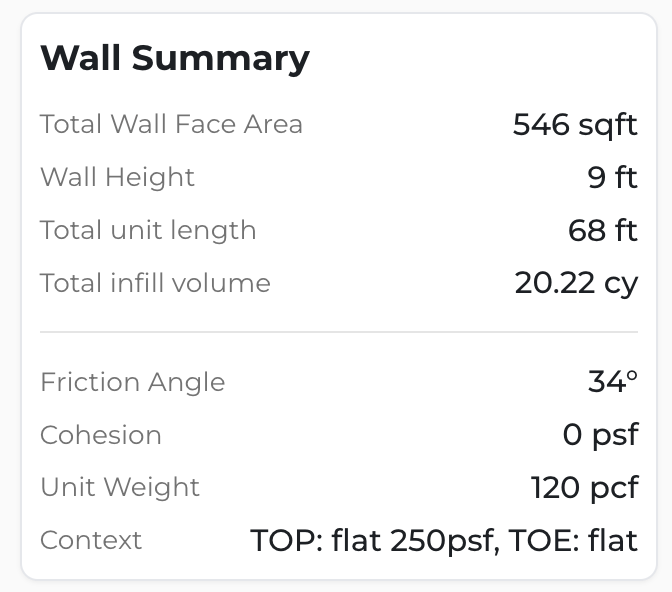Select the Context label
This screenshot has height=592, width=672.
click(x=91, y=540)
